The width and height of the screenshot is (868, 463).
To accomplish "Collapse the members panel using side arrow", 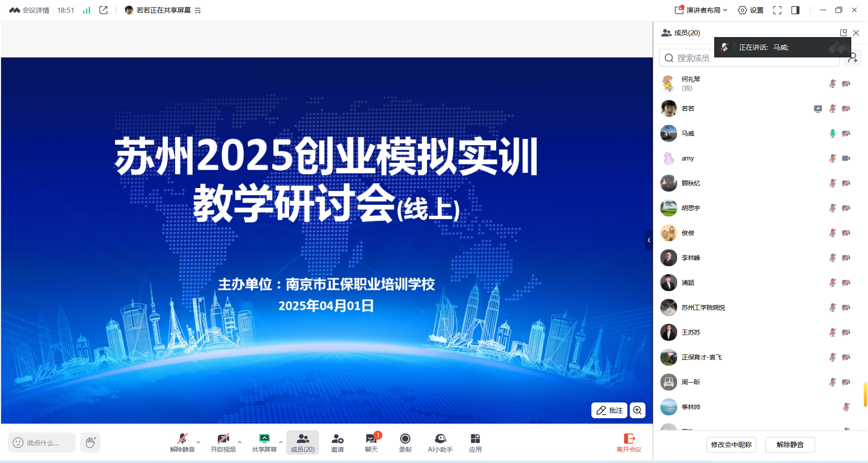I will coord(649,240).
